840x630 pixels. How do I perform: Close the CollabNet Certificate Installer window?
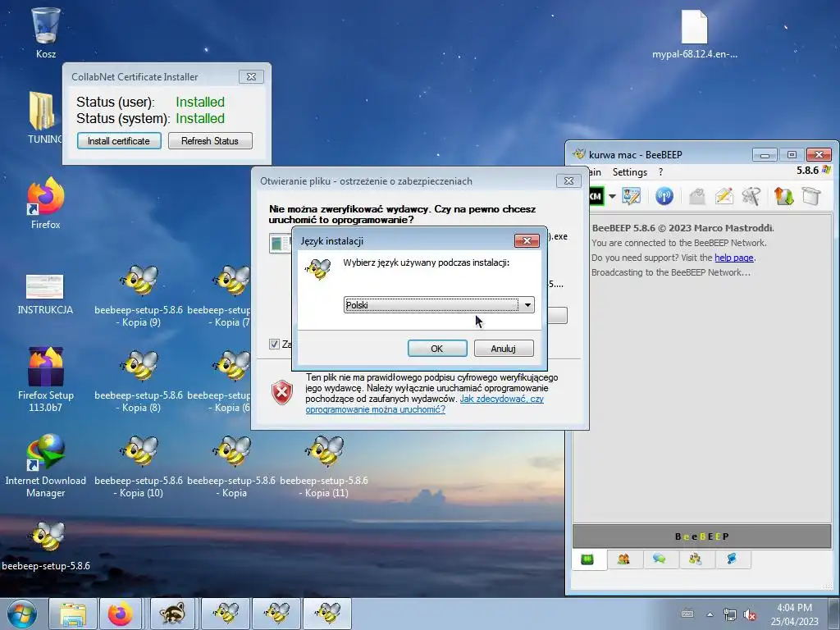coord(251,76)
